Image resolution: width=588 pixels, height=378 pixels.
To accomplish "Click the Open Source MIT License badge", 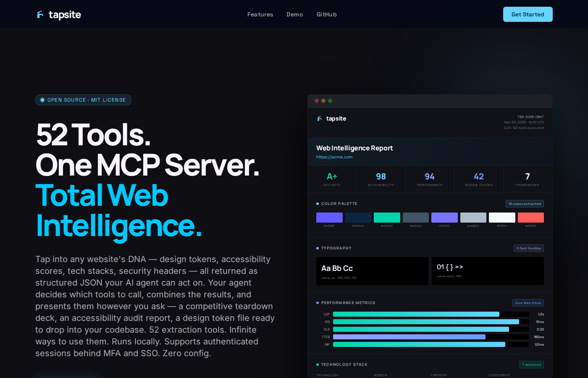I will pos(83,100).
